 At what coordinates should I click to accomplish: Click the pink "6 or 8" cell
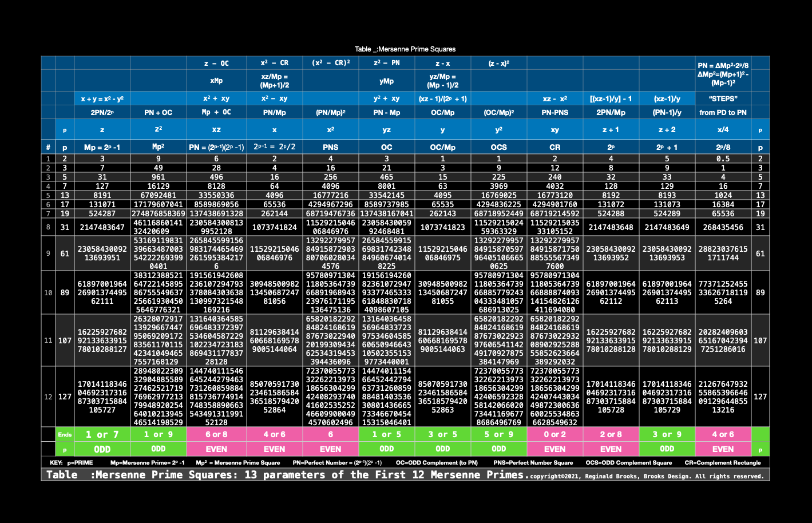(x=216, y=434)
